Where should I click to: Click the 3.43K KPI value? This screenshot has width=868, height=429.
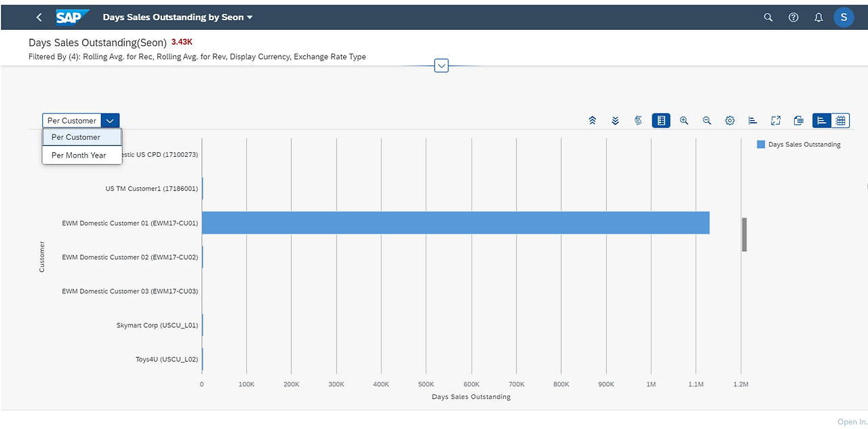pos(182,42)
